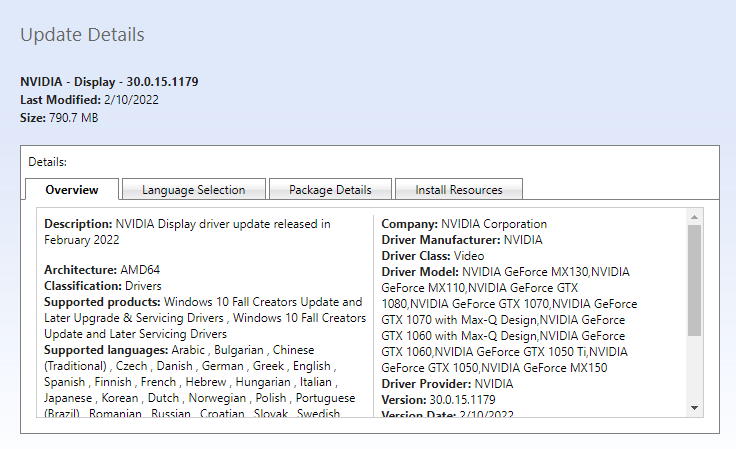736x449 pixels.
Task: Click the scrollbar up arrow
Action: click(694, 217)
